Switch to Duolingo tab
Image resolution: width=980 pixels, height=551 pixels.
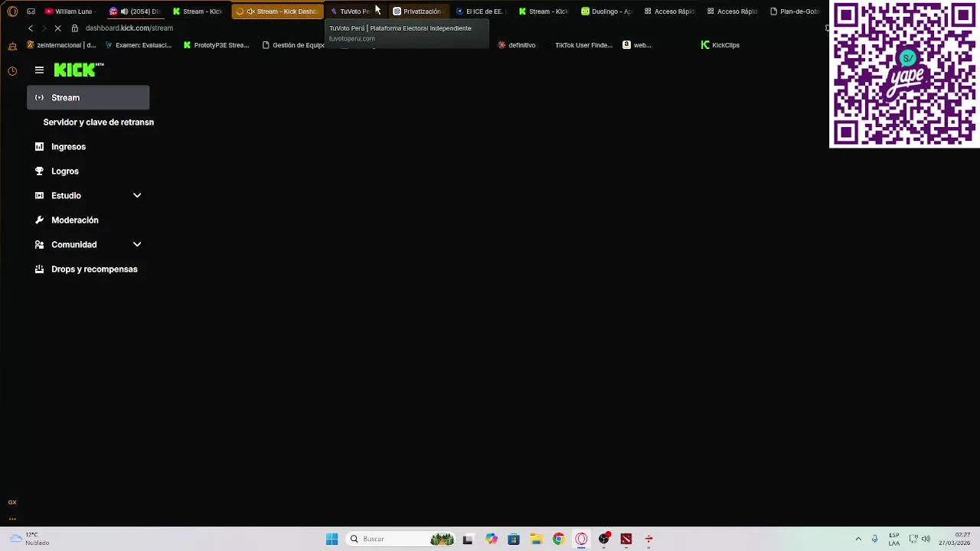tap(606, 11)
